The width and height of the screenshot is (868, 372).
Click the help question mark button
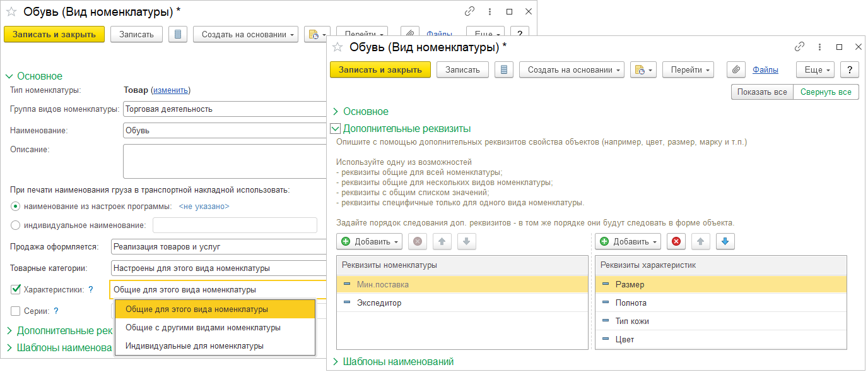[x=849, y=70]
